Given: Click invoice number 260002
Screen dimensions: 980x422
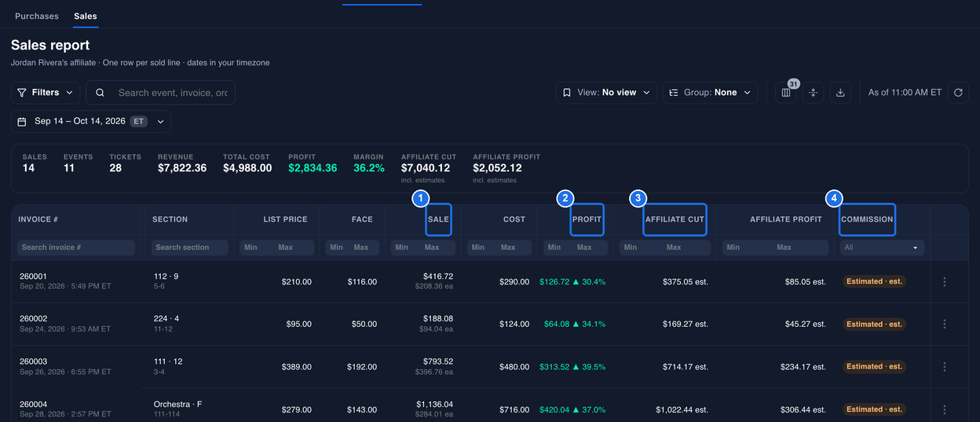Looking at the screenshot, I should [x=33, y=319].
